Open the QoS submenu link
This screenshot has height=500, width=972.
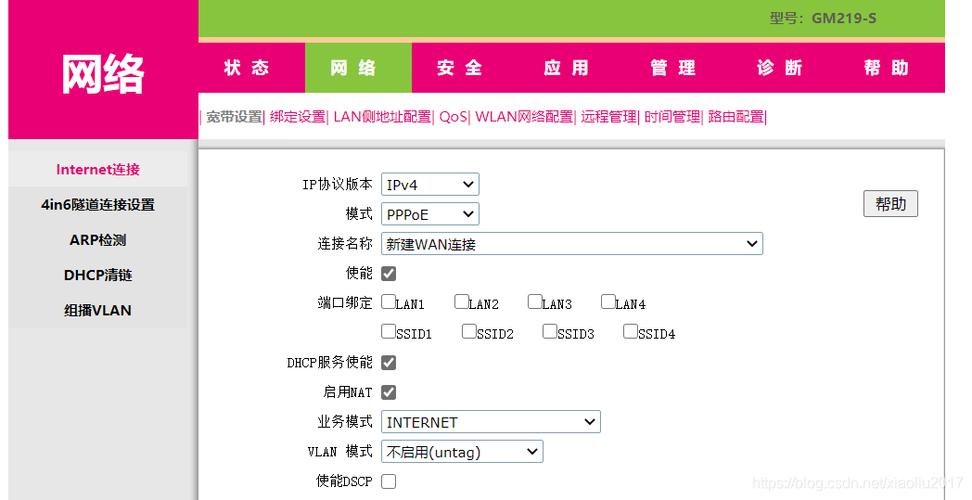[453, 116]
